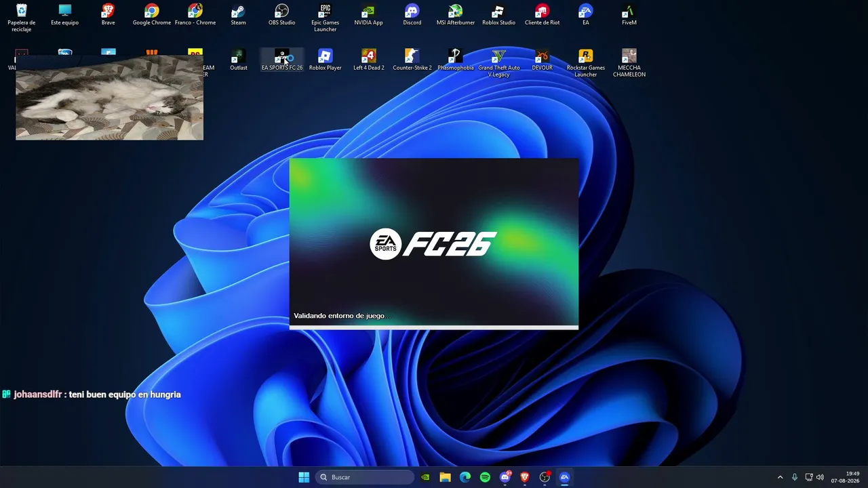Click the EA SPORTS FC26 splash logo
The width and height of the screenshot is (868, 488).
(433, 244)
